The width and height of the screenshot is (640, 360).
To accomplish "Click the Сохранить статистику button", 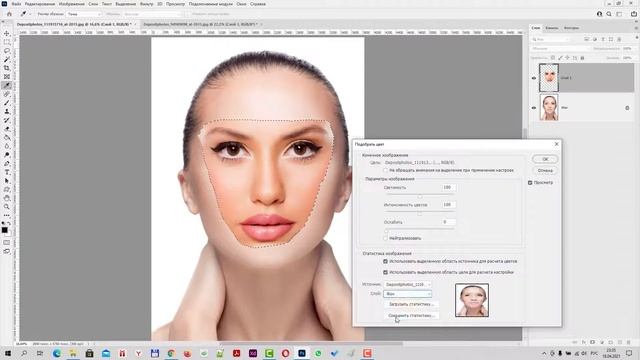I will (x=411, y=316).
